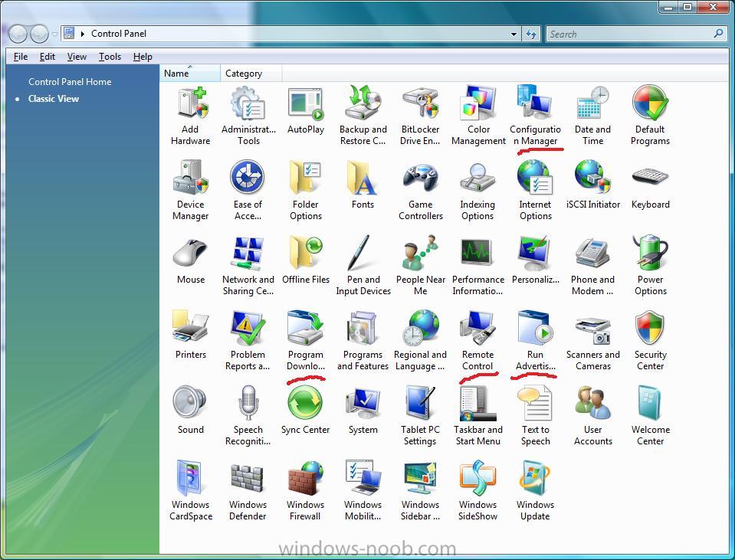Click the Search input box
735x560 pixels.
629,34
